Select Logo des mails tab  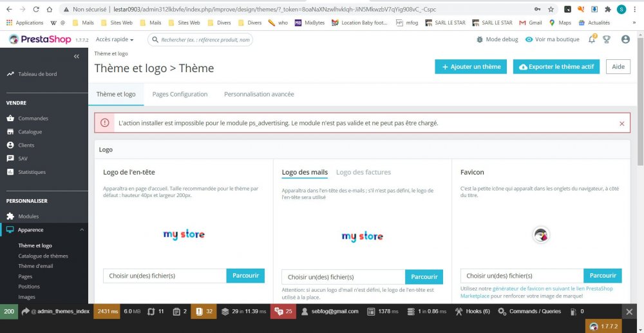point(305,173)
